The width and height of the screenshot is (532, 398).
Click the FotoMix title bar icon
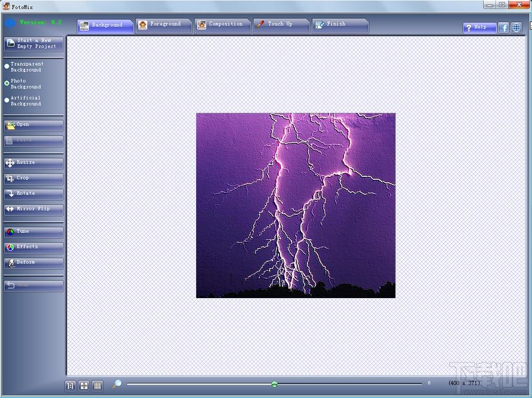(x=6, y=6)
